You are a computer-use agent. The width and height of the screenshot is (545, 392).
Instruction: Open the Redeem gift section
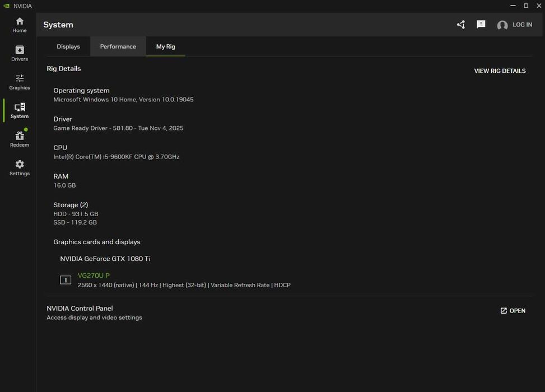tap(20, 139)
